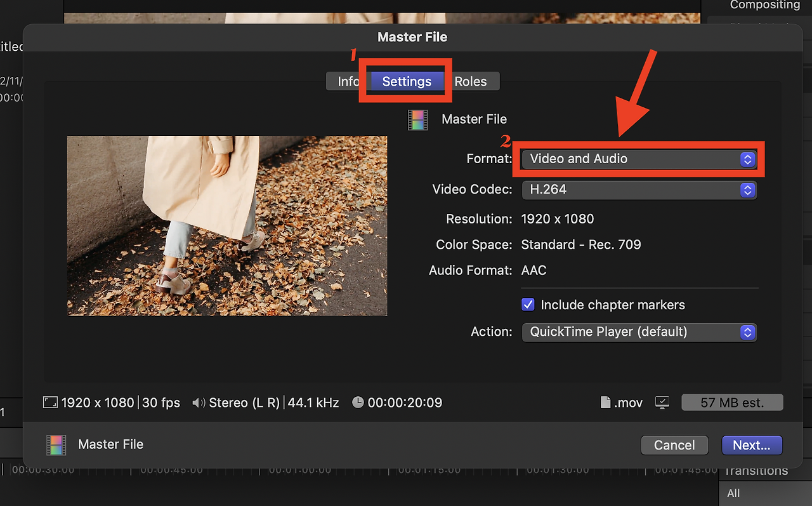The image size is (812, 506).
Task: Click the share destination monitor icon
Action: [662, 402]
